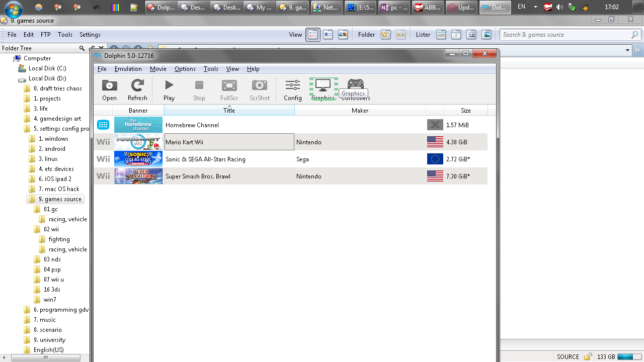This screenshot has height=362, width=644.
Task: Open the path bar dropdown arrow
Action: pos(627,50)
